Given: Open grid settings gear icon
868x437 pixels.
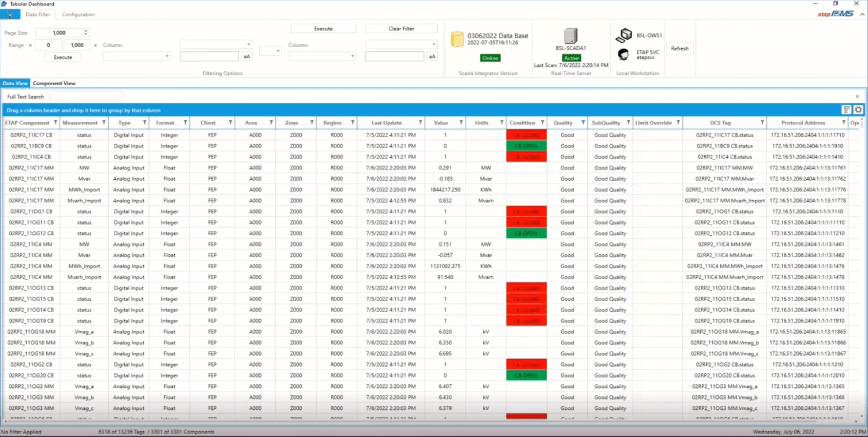Looking at the screenshot, I should [858, 110].
